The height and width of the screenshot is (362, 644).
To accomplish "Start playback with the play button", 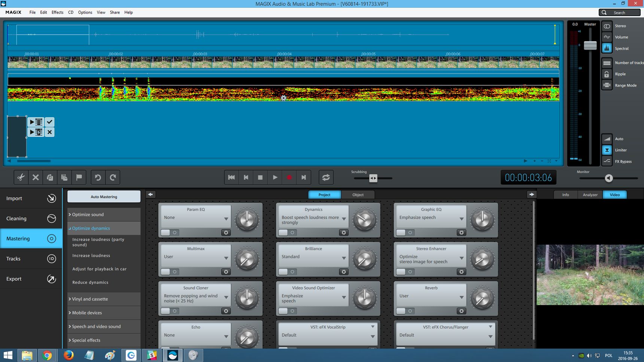I will (275, 177).
